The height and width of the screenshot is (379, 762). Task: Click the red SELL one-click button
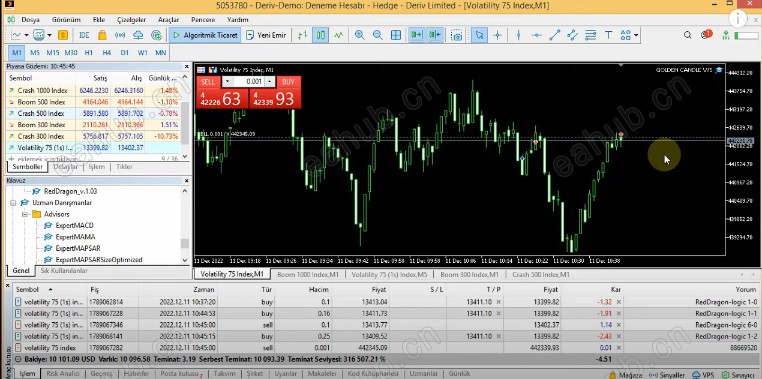[208, 82]
